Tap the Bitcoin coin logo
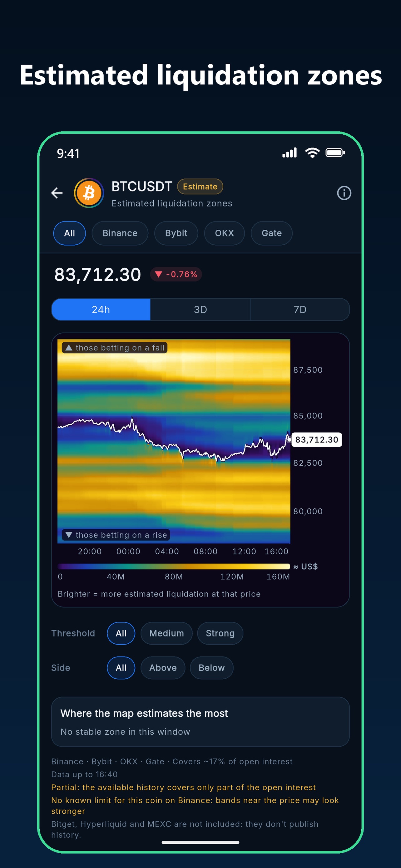The height and width of the screenshot is (868, 401). click(x=89, y=193)
